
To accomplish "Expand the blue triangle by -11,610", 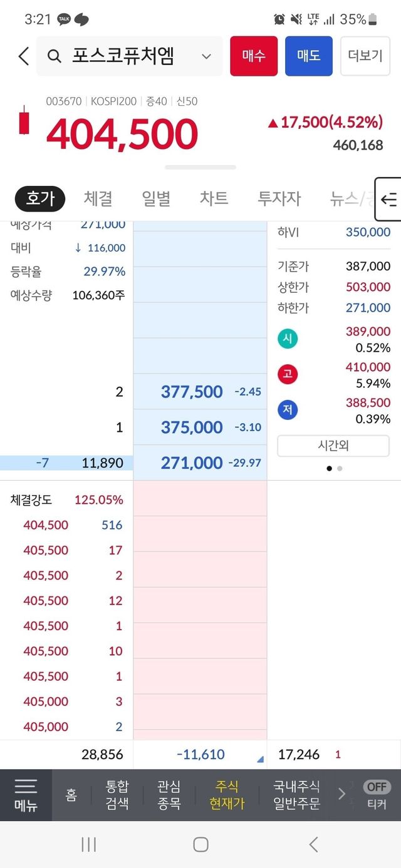I will [260, 760].
